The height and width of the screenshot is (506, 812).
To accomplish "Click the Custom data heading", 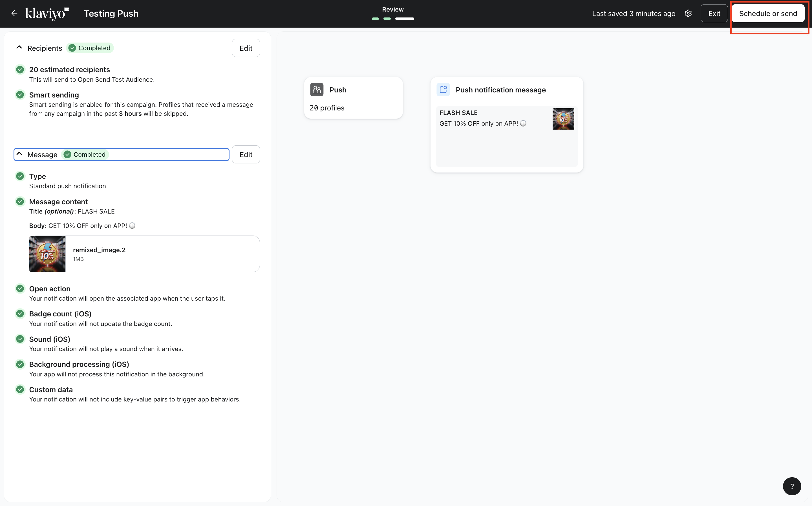I will pos(51,390).
